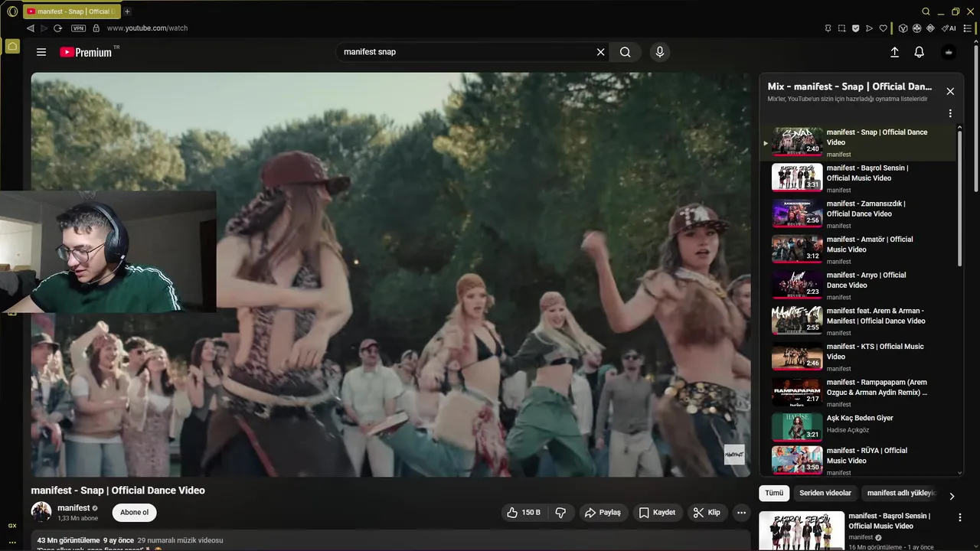Open recommended 'Başrol Sensin' video thumbnail below chips
The width and height of the screenshot is (980, 551).
(802, 530)
